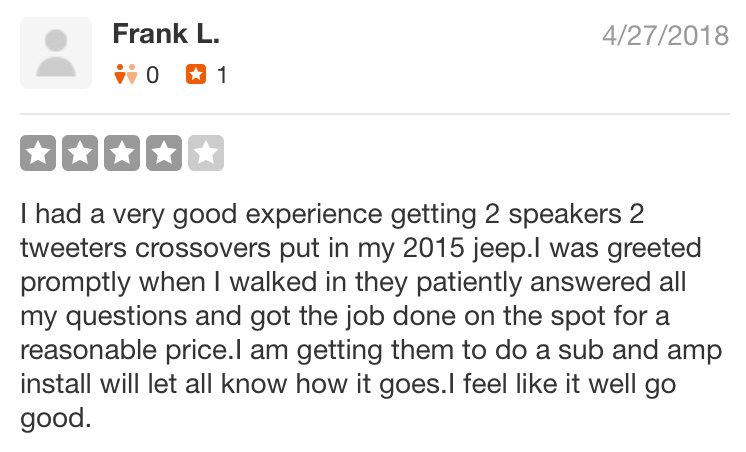Click the second rating star
The width and height of the screenshot is (746, 452).
[80, 153]
